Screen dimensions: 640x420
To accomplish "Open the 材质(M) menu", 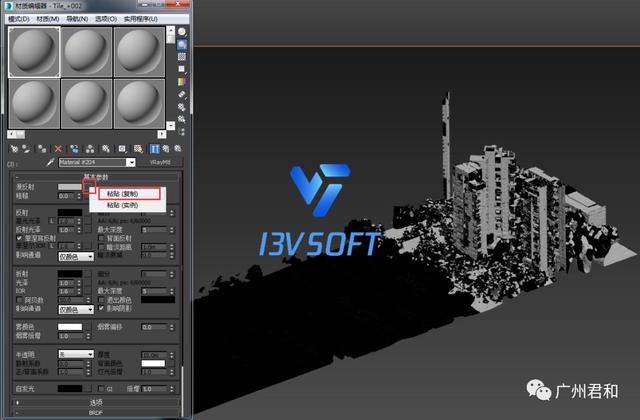I will 48,19.
